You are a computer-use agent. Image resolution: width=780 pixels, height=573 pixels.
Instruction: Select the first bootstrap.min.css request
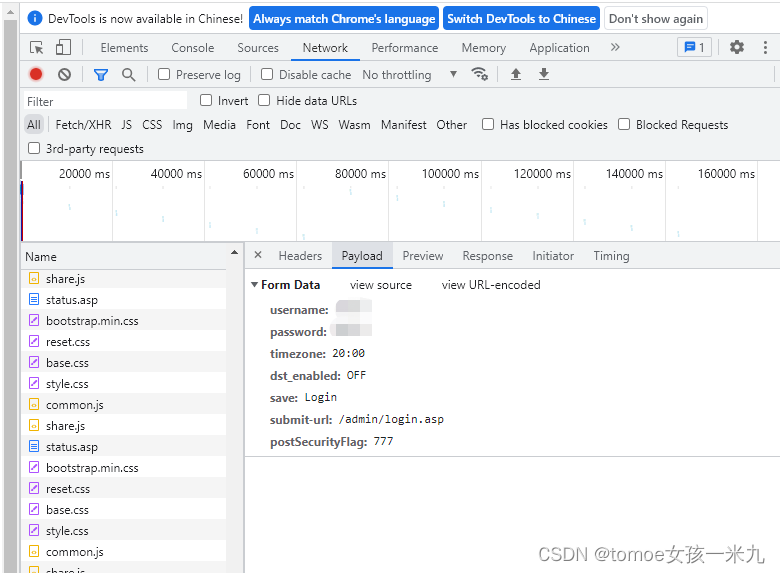(124, 320)
